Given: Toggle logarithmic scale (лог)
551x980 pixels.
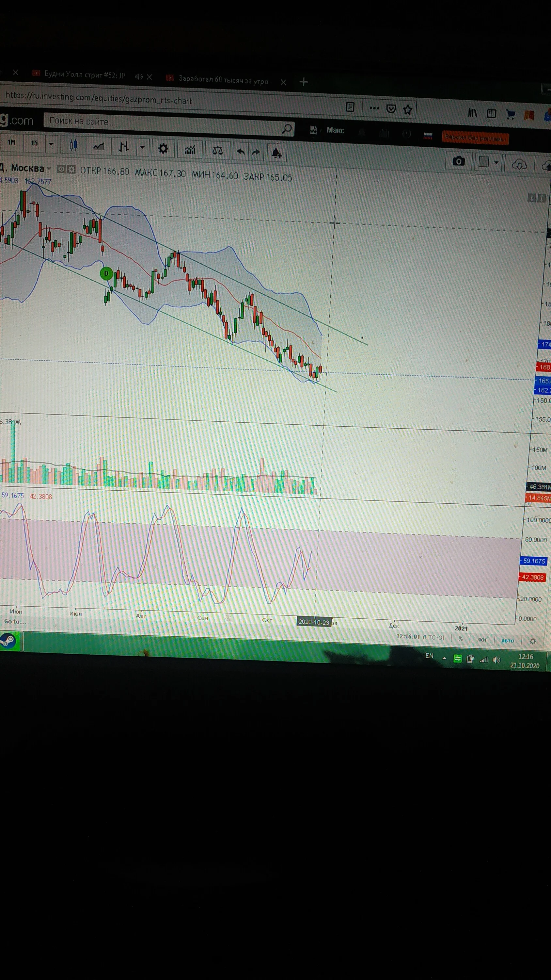Looking at the screenshot, I should [x=482, y=640].
